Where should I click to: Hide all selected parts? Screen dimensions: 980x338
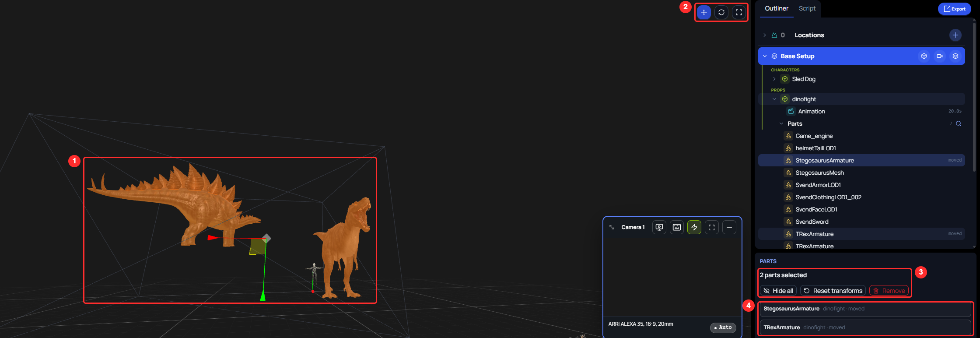778,291
